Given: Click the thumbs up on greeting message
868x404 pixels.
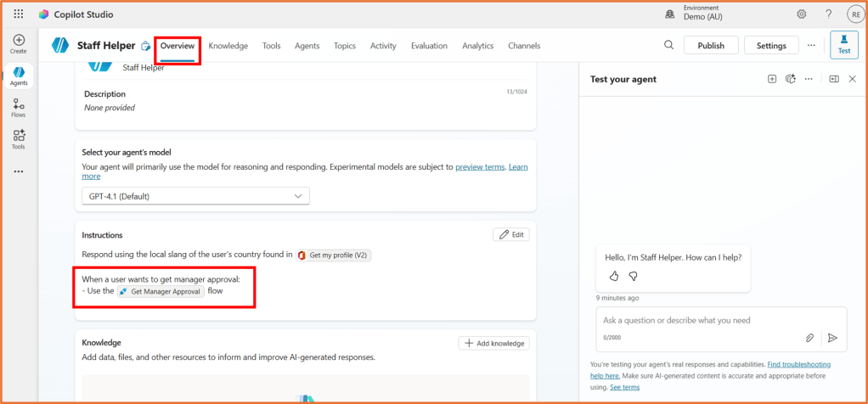Looking at the screenshot, I should pyautogui.click(x=614, y=276).
